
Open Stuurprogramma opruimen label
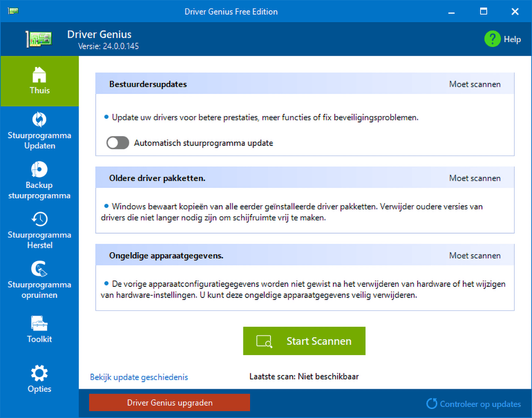tap(39, 289)
